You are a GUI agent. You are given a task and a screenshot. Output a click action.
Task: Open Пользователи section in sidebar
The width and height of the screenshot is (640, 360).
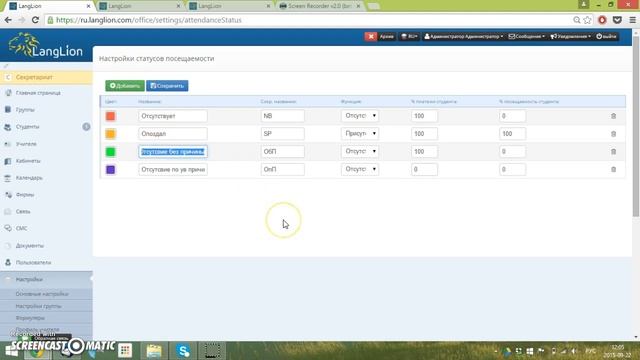[x=33, y=262]
